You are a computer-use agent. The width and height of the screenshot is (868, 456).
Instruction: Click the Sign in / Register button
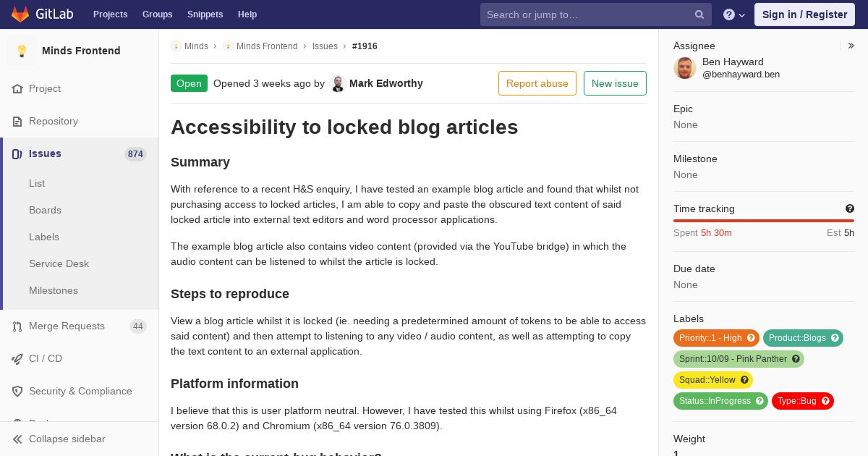(x=804, y=14)
